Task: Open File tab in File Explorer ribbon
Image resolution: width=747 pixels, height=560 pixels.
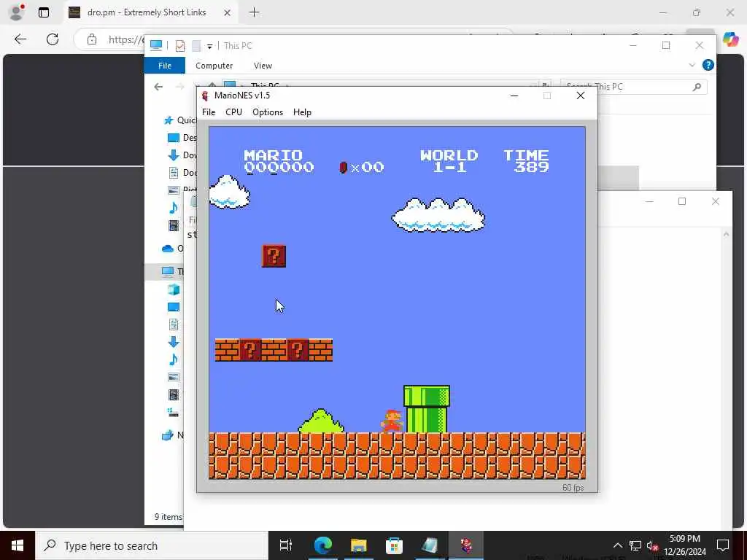Action: click(x=165, y=66)
